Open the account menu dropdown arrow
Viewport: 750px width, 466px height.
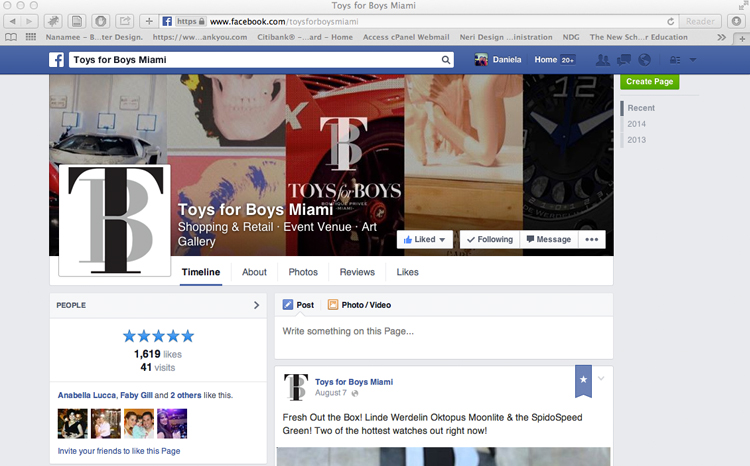tap(693, 60)
